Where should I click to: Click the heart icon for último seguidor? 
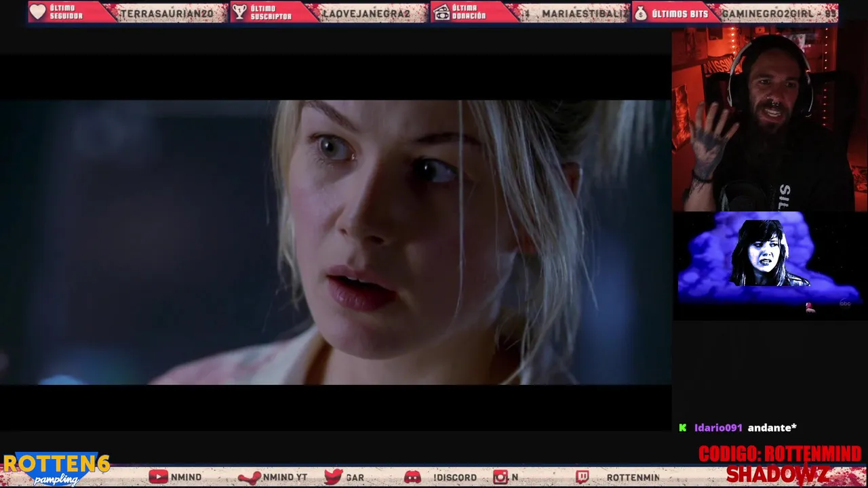[38, 12]
